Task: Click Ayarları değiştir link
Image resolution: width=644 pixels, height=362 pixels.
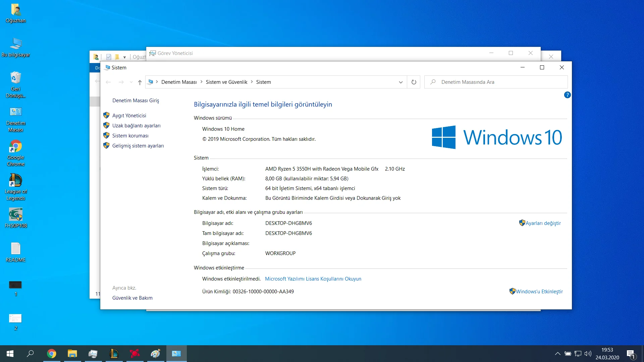Action: [x=543, y=223]
